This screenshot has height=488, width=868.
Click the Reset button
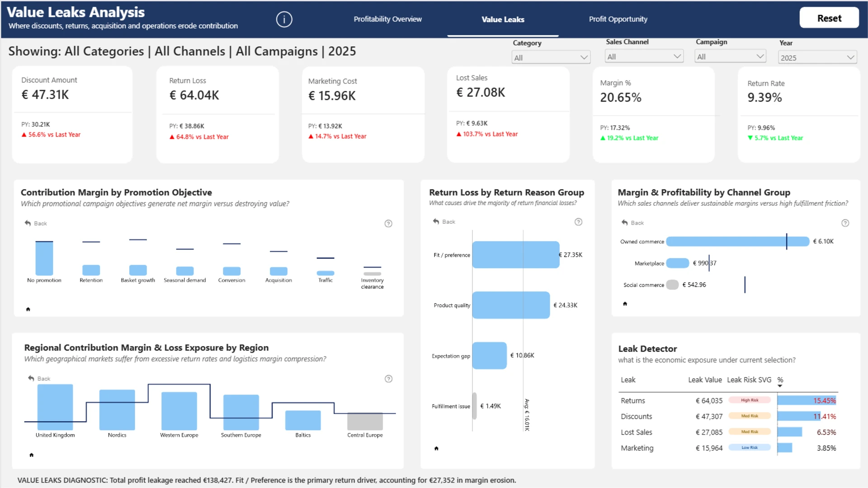[829, 18]
